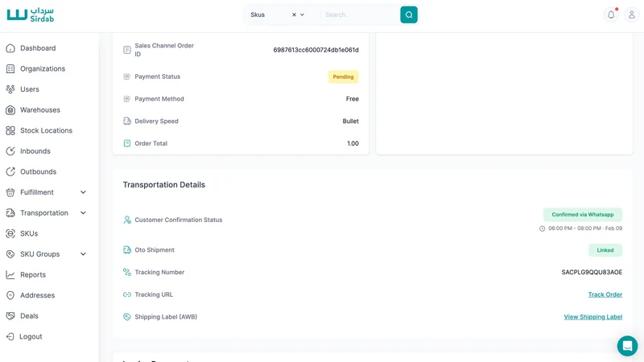This screenshot has height=362, width=644.
Task: Select tracking number SACPLG9QQU83AOE
Action: click(x=592, y=272)
